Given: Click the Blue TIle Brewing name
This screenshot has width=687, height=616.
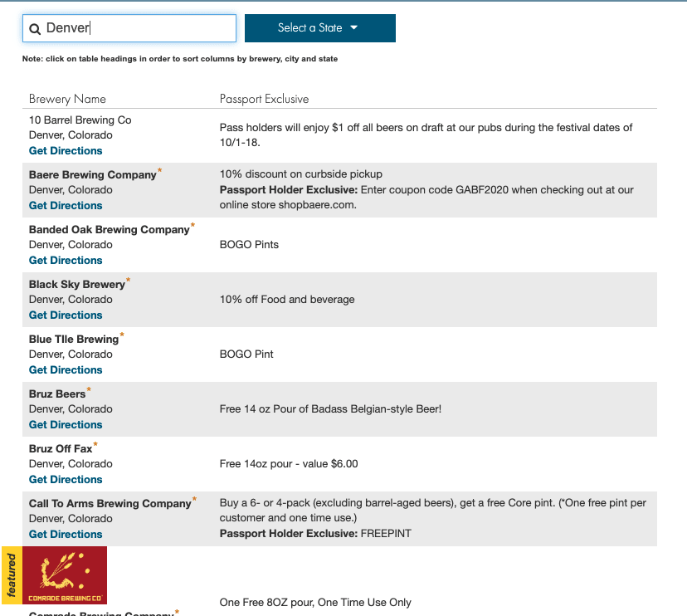Looking at the screenshot, I should (x=74, y=340).
